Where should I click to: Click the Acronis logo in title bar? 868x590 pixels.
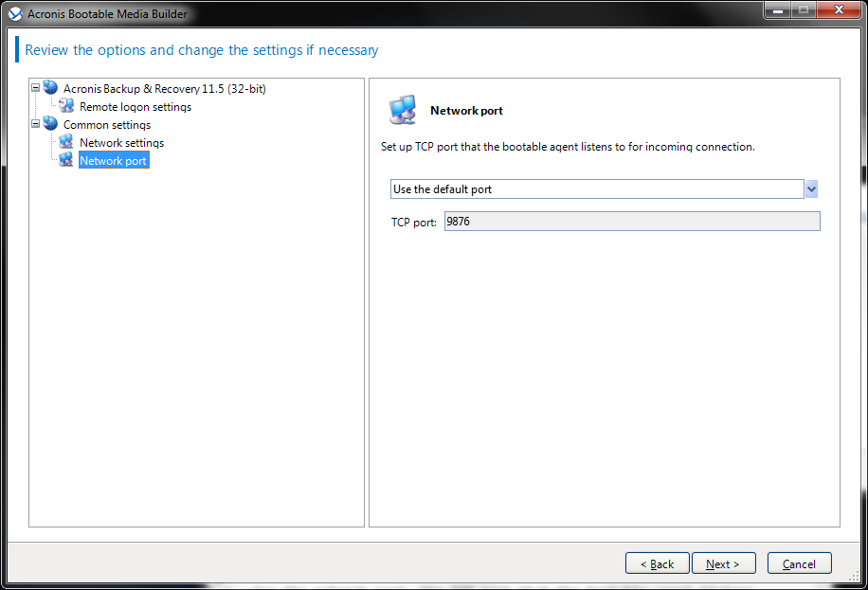pyautogui.click(x=15, y=14)
